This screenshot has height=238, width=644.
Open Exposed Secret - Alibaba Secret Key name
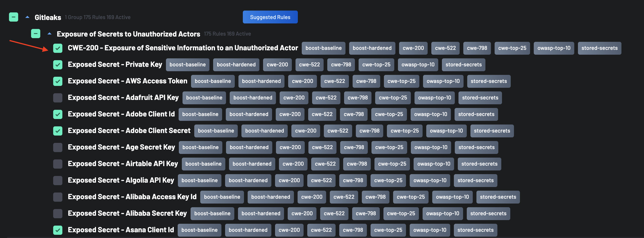pyautogui.click(x=127, y=213)
